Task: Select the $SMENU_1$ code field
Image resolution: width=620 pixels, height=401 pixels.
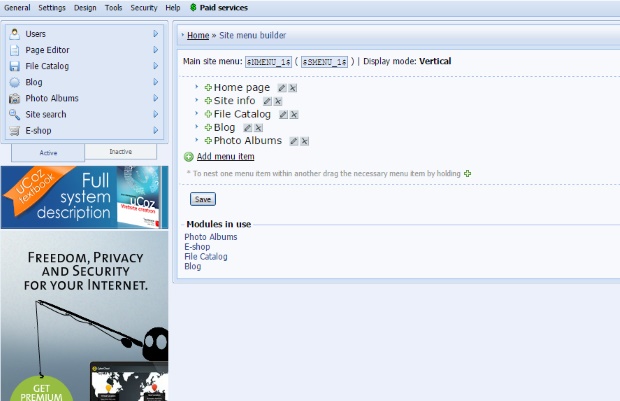Action: [325, 62]
